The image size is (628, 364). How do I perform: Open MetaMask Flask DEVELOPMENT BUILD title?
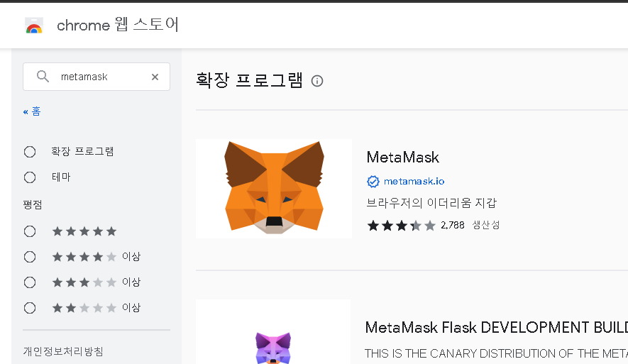(x=497, y=328)
